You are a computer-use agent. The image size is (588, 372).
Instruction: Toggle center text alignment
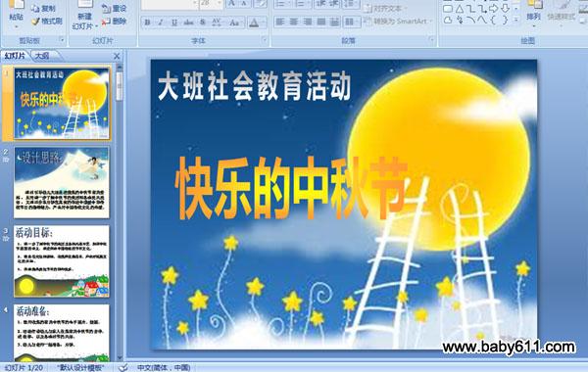click(x=294, y=22)
